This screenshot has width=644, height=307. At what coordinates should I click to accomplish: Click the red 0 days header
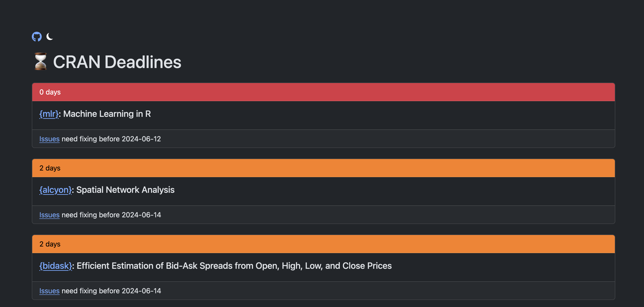(324, 92)
